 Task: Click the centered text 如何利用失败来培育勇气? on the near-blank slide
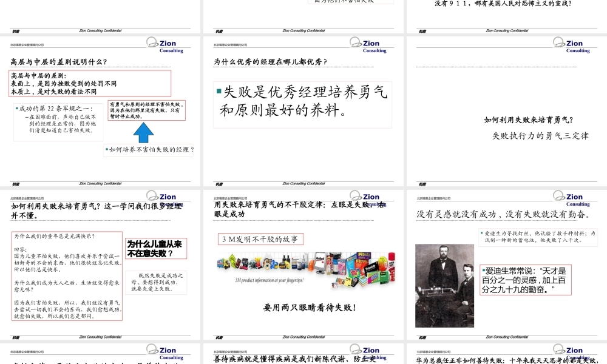point(529,120)
